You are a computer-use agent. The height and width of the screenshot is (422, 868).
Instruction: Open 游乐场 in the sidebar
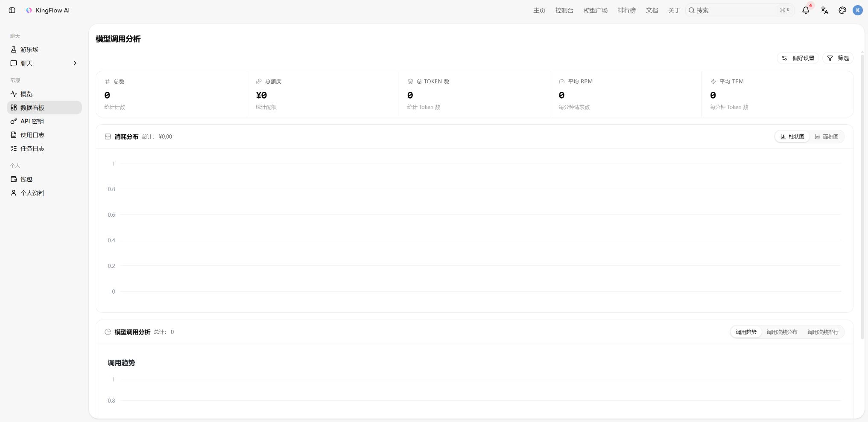44,49
